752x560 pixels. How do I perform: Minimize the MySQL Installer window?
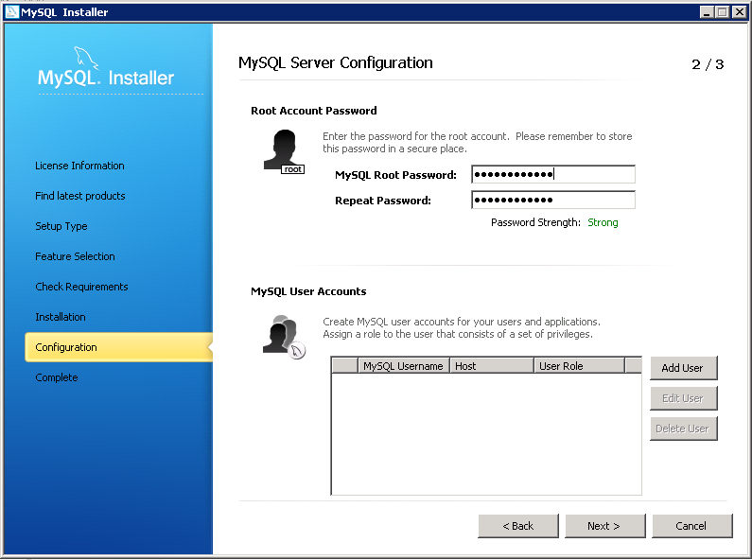[x=706, y=12]
